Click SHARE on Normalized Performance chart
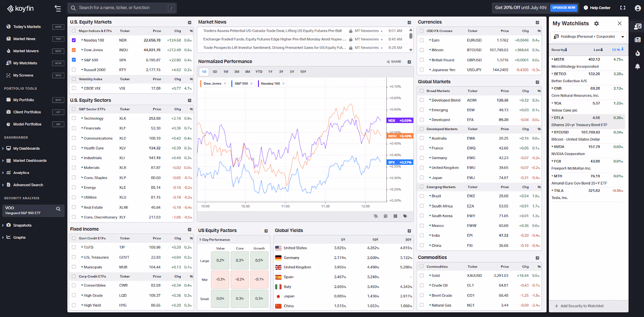Viewport: 644px width, 317px height. pos(394,62)
